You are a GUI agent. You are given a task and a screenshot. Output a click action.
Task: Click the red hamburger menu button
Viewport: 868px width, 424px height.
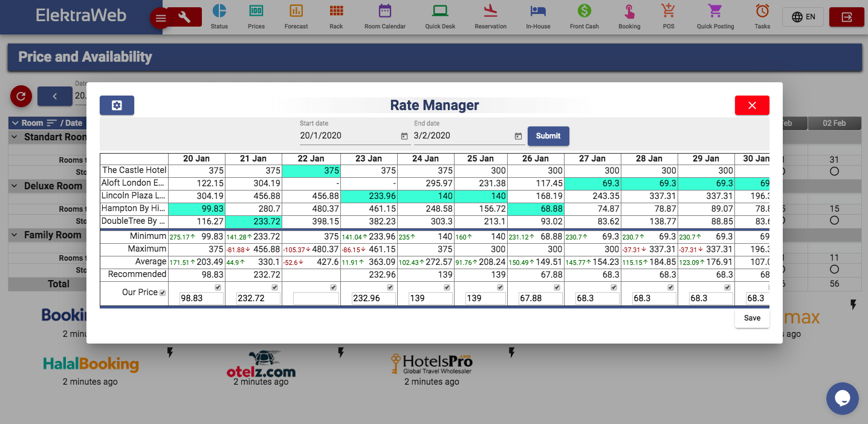point(161,18)
